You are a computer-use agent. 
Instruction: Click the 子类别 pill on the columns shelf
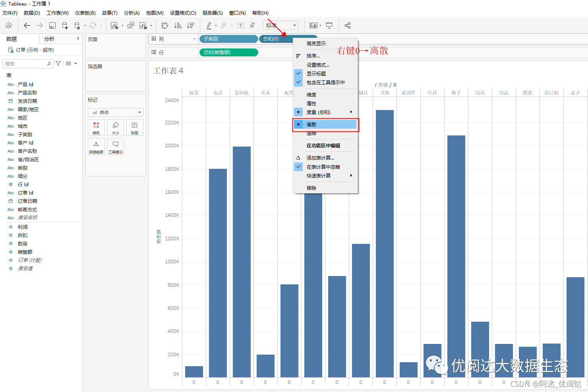pos(228,39)
